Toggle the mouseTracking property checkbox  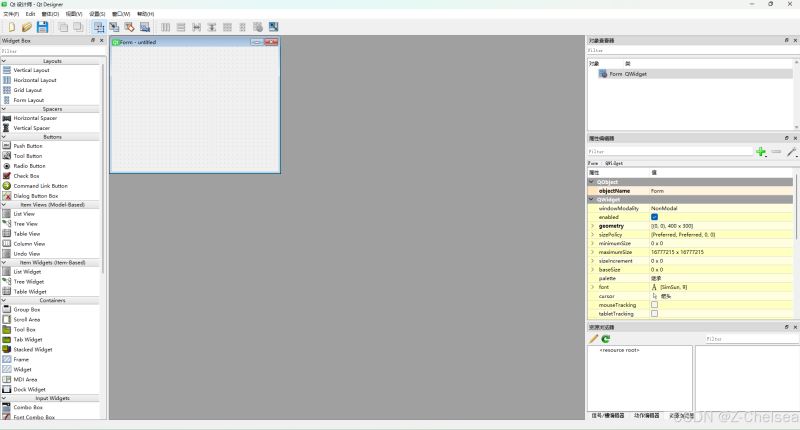click(x=655, y=305)
